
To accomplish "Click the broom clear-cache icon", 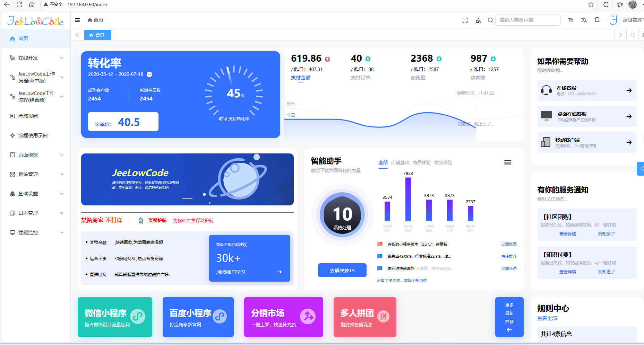I will pos(478,20).
